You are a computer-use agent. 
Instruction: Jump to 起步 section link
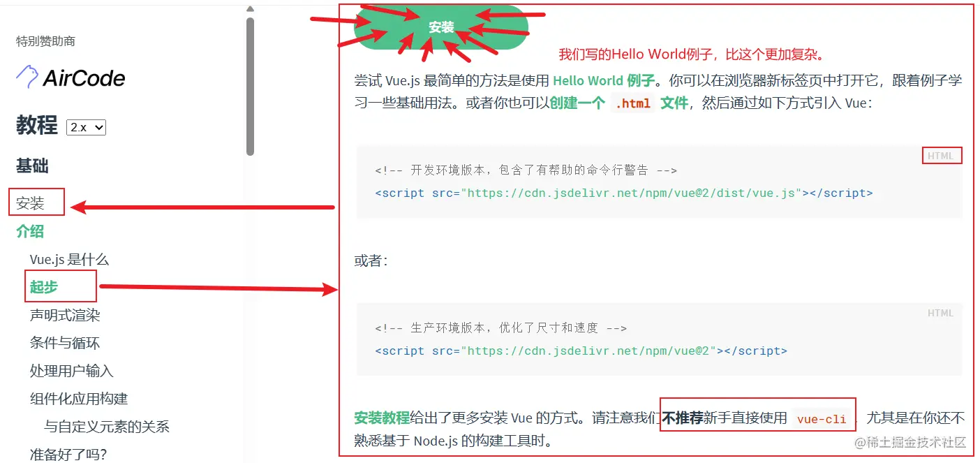(44, 287)
